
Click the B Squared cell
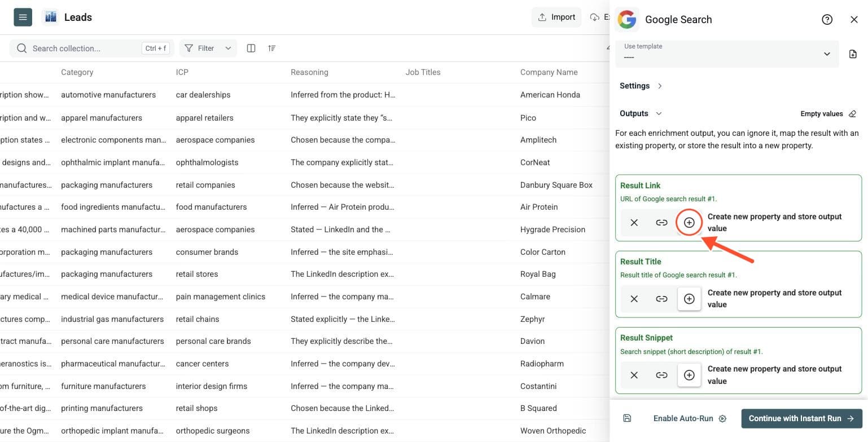(x=538, y=408)
